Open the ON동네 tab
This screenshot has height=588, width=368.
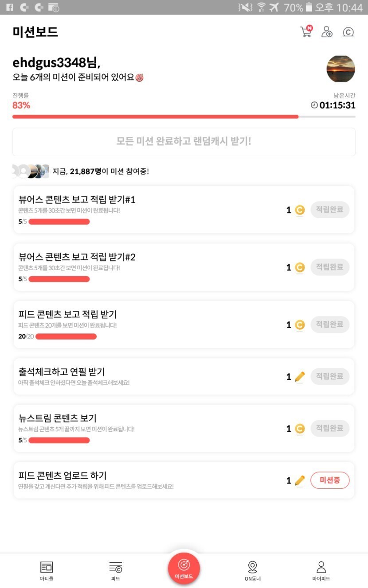pyautogui.click(x=253, y=570)
